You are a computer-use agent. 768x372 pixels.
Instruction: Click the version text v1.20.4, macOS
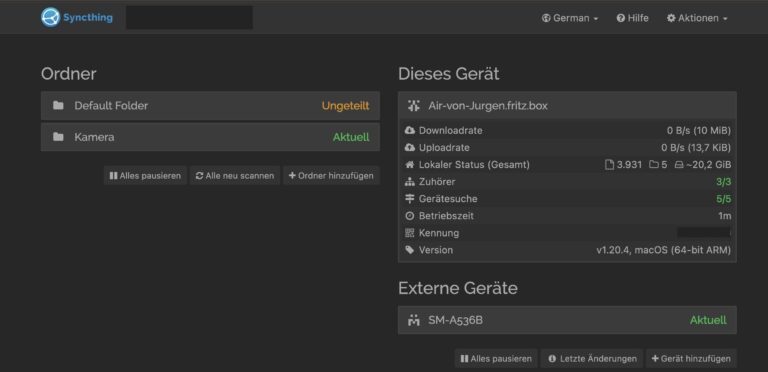tap(664, 250)
